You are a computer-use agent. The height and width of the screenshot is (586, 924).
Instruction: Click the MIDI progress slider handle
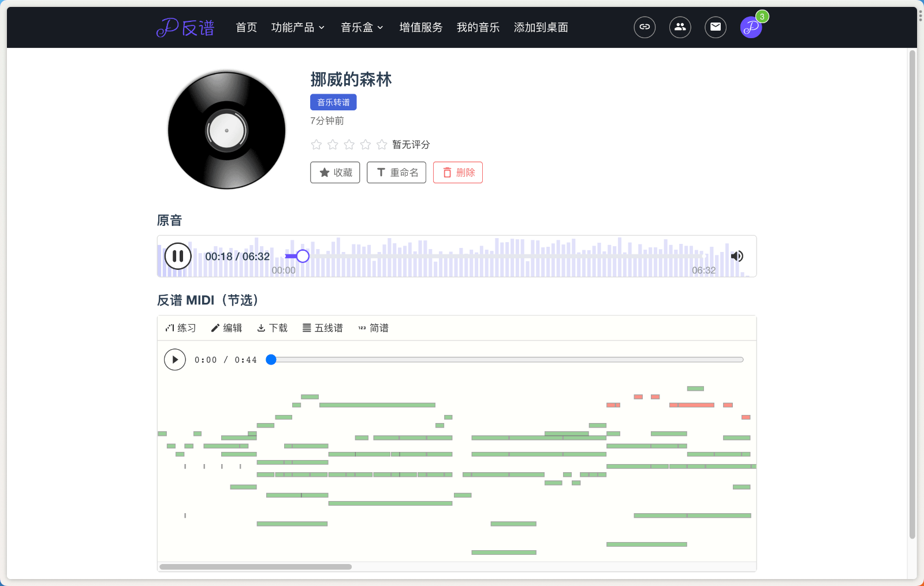(271, 359)
